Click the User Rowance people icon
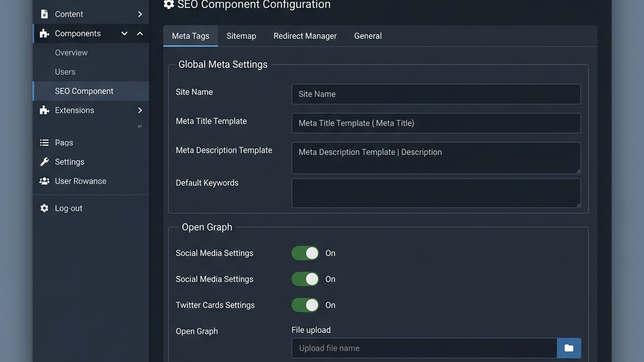Viewport: 644px width, 362px height. pos(44,181)
